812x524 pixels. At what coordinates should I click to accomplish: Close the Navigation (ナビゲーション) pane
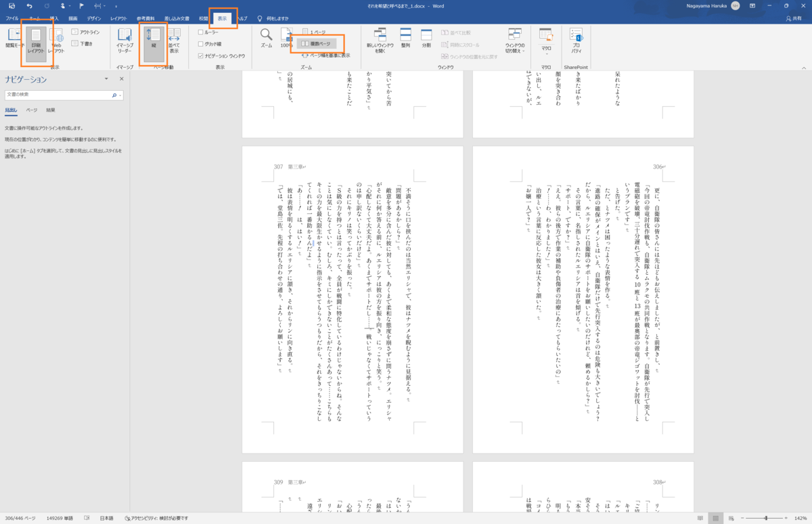pyautogui.click(x=122, y=79)
